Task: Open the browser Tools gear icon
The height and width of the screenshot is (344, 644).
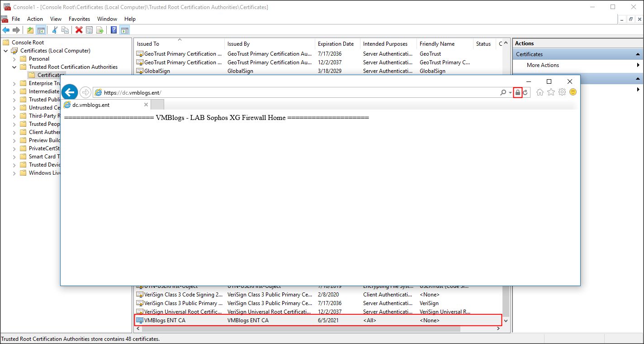Action: [562, 92]
